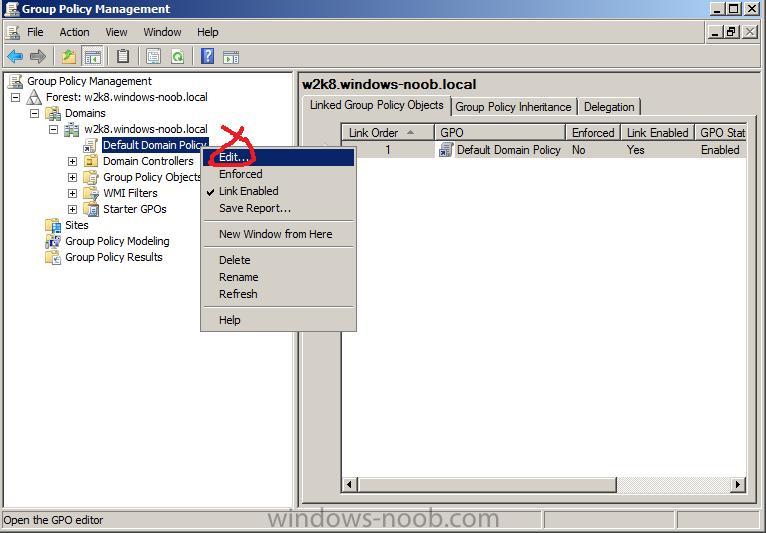Click the Up one level folder icon
The width and height of the screenshot is (766, 533).
click(x=69, y=57)
